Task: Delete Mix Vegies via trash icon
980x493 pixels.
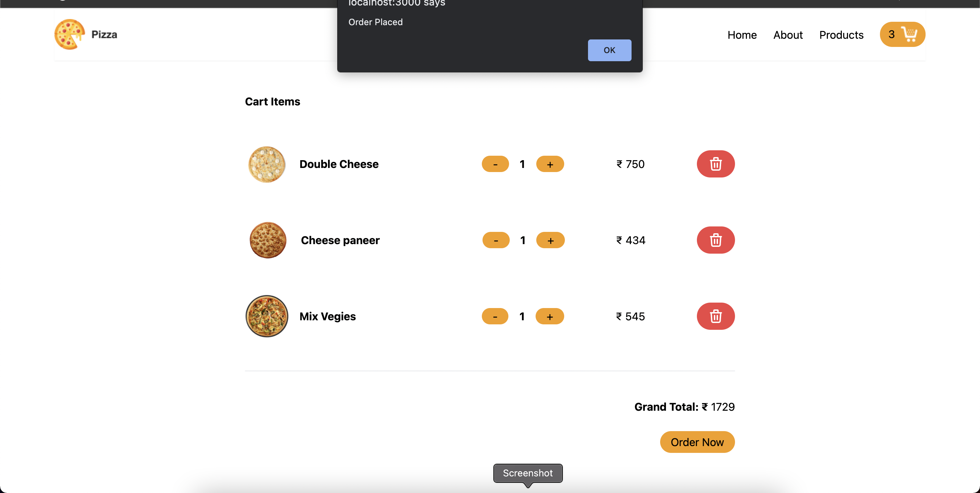Action: [716, 316]
